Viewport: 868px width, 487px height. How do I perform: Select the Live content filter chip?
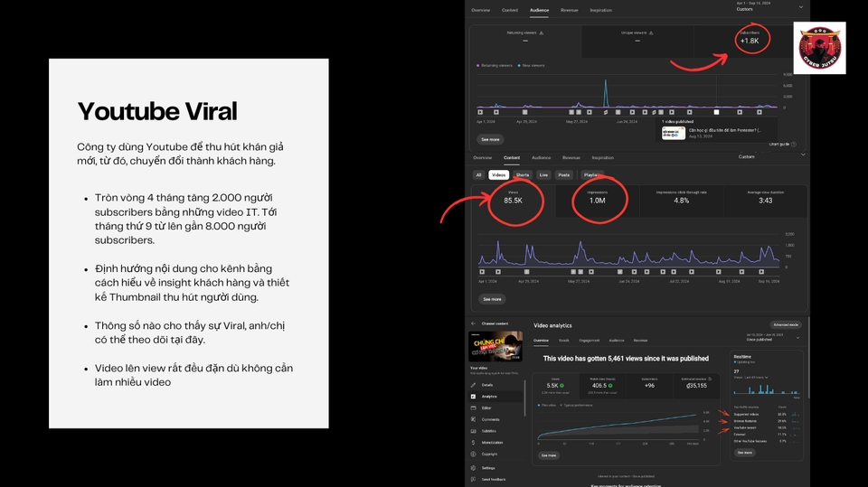pyautogui.click(x=543, y=175)
